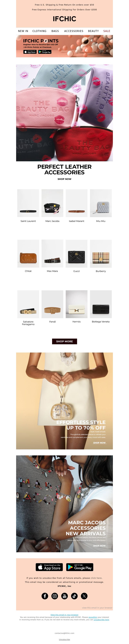Open the TikTok social icon

[x=74, y=596]
